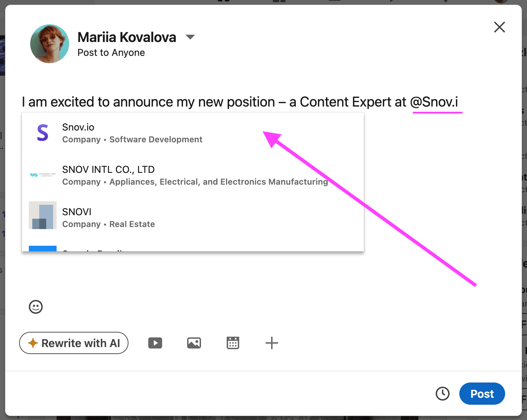Open the Post to Anyone audience selector

point(111,53)
